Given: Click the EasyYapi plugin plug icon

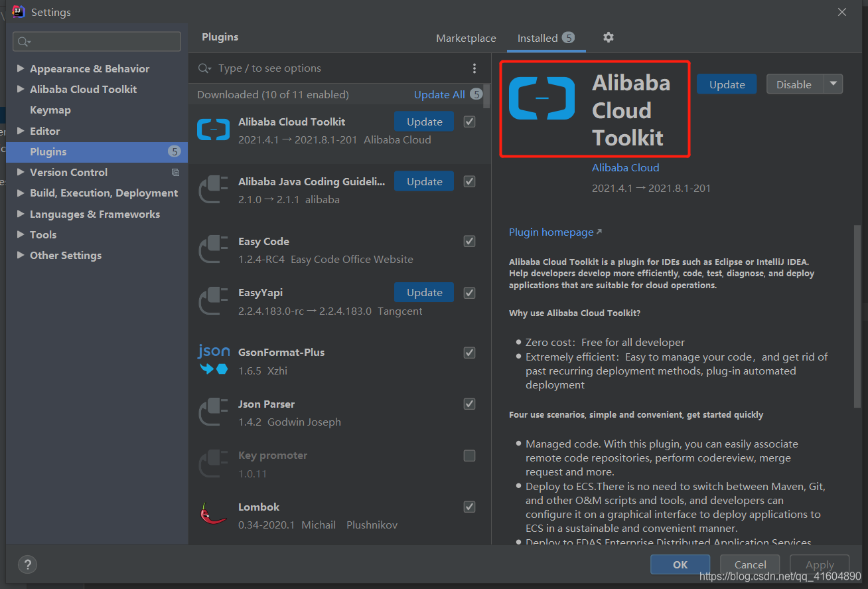Looking at the screenshot, I should click(x=213, y=301).
